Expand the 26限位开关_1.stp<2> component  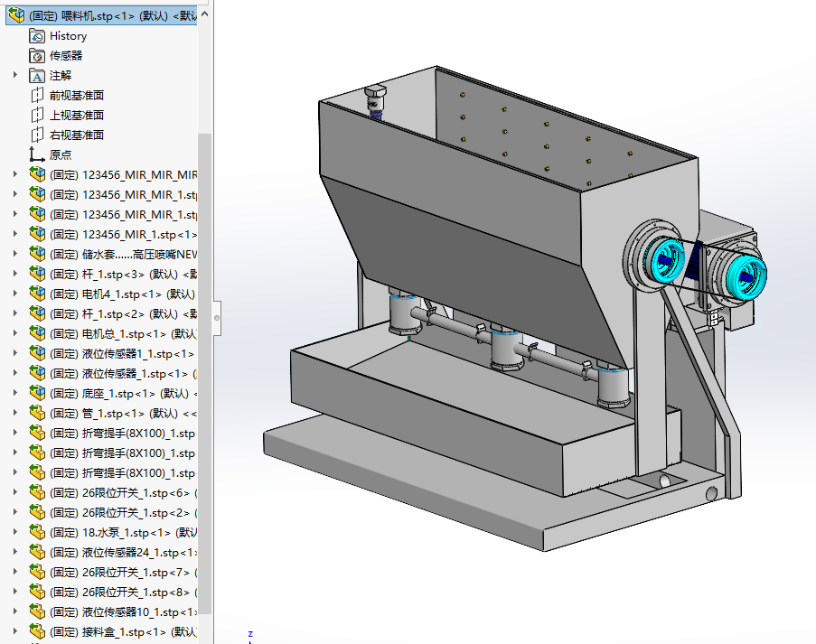tap(15, 512)
